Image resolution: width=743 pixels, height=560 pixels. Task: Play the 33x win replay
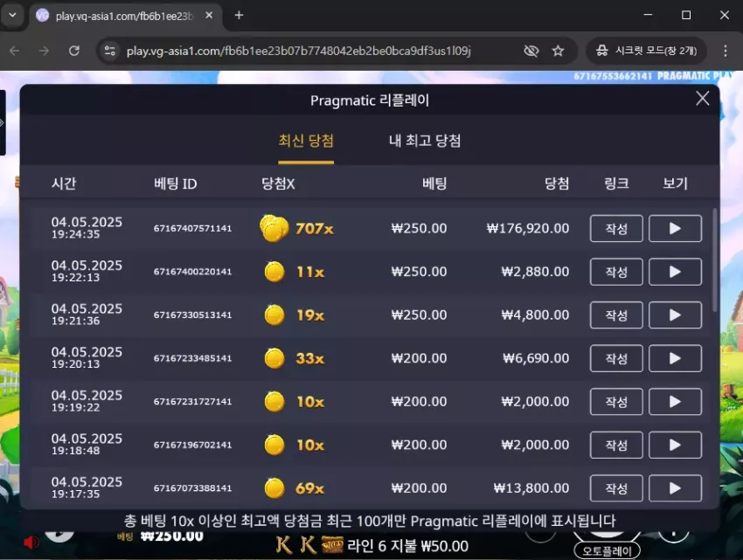pyautogui.click(x=675, y=359)
